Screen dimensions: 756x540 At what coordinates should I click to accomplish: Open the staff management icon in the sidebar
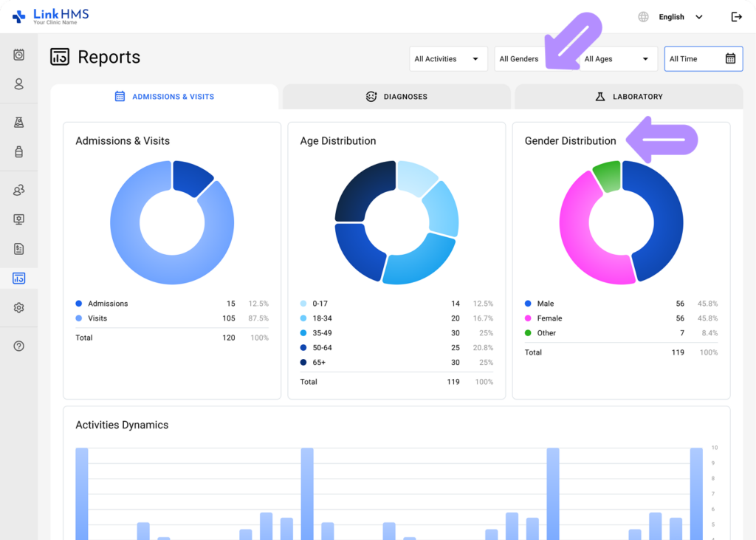coord(18,190)
